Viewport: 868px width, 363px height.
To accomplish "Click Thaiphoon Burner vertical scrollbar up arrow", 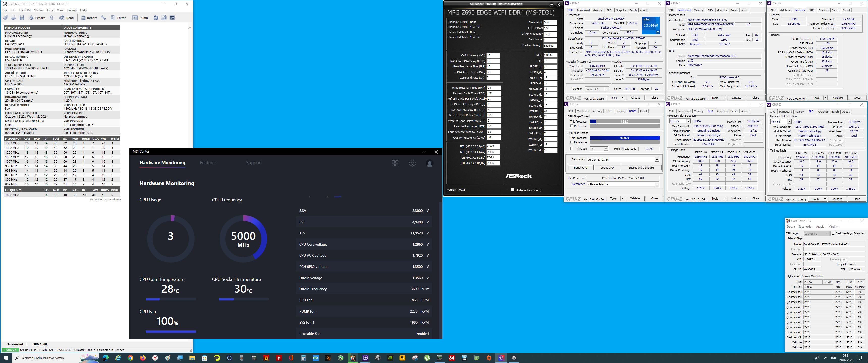I will point(190,28).
